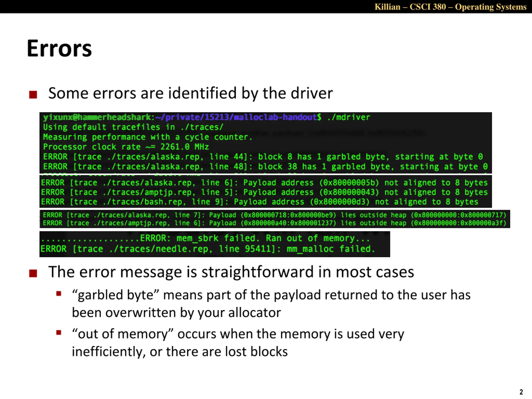Select the alaska.rep line 48 block 38 error

[265, 166]
